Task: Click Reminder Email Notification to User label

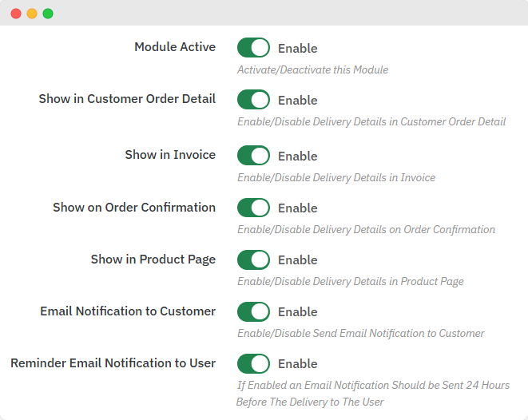Action: point(113,363)
